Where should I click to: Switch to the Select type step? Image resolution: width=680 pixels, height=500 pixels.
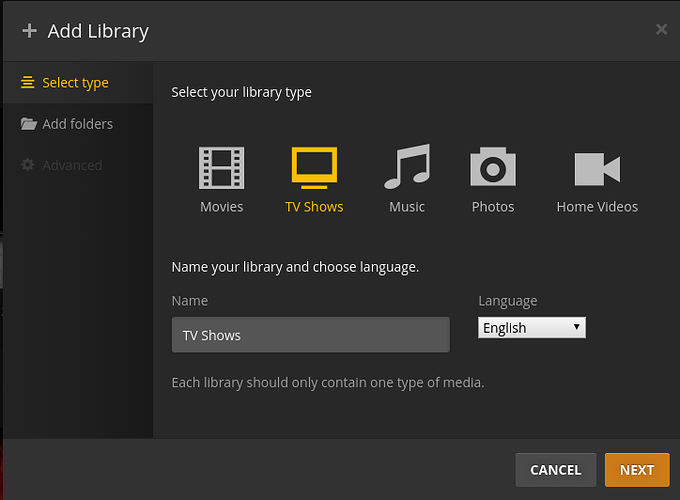[75, 83]
